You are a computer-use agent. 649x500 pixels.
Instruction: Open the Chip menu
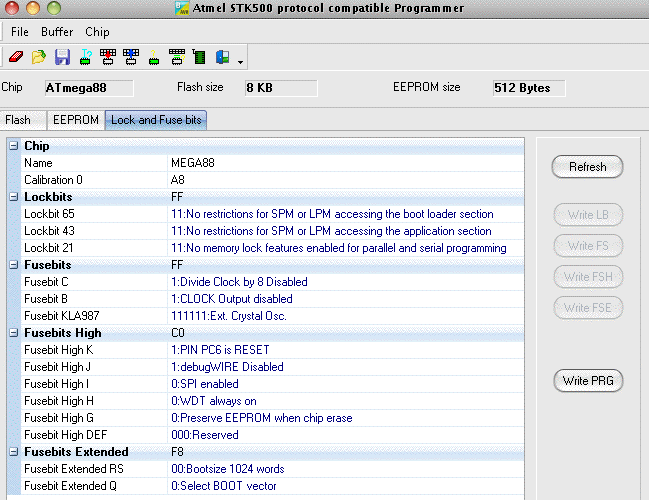coord(97,32)
